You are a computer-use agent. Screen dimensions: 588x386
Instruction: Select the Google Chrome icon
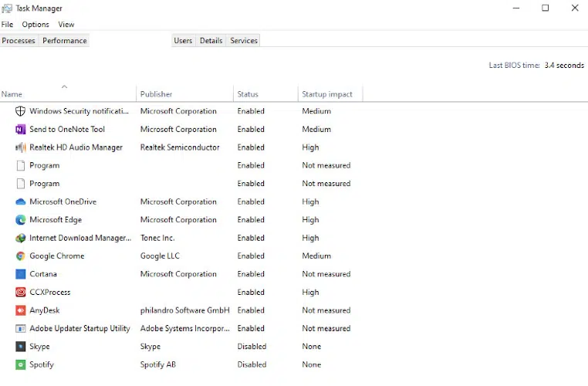21,256
